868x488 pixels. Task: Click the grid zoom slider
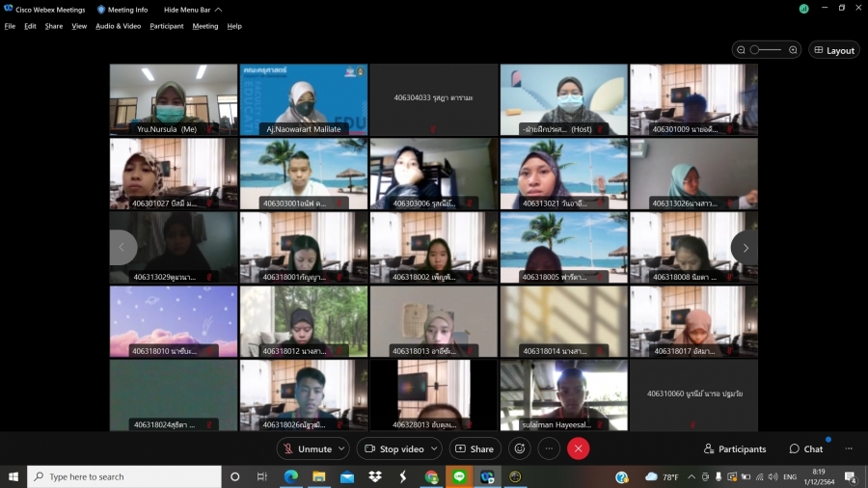click(767, 50)
